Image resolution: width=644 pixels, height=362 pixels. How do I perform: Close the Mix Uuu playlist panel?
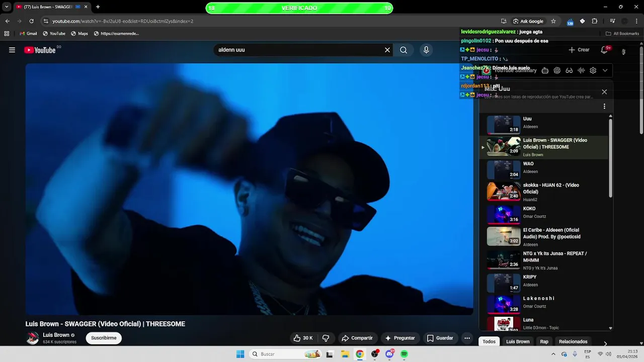pyautogui.click(x=604, y=92)
